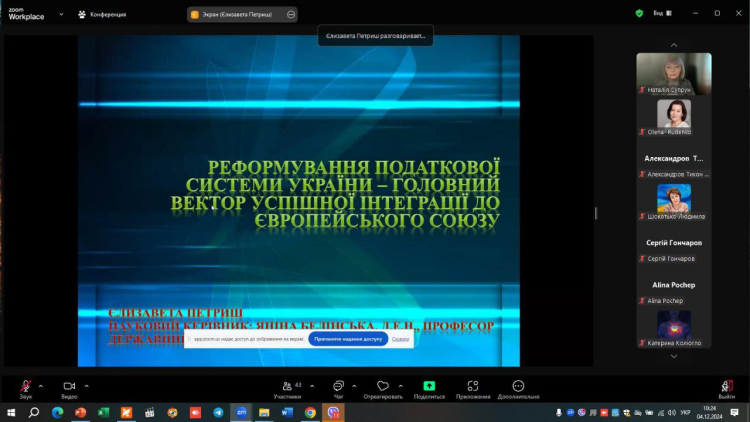Image resolution: width=750 pixels, height=422 pixels.
Task: Open options on the Экран (Єлизавета Петриш) pill
Action: pyautogui.click(x=290, y=15)
